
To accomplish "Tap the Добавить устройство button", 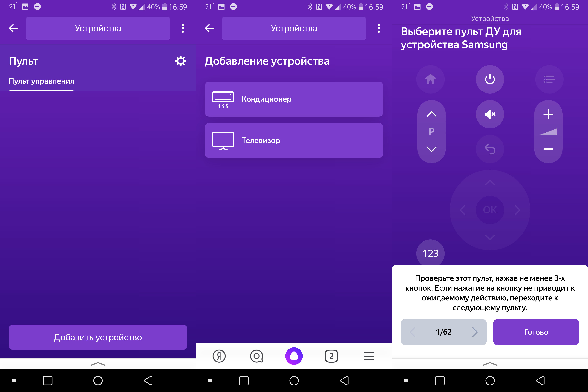I will pos(98,337).
